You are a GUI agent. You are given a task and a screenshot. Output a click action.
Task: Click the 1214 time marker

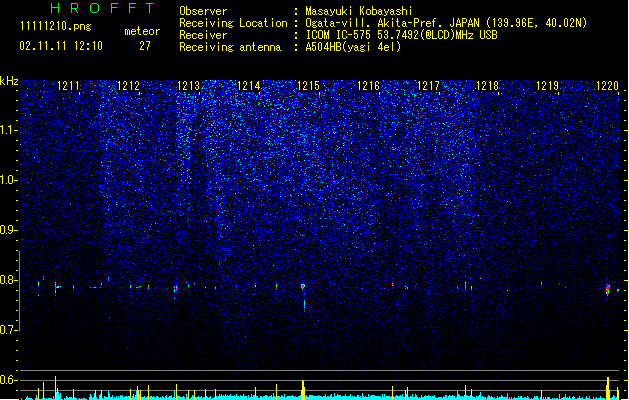(x=249, y=86)
